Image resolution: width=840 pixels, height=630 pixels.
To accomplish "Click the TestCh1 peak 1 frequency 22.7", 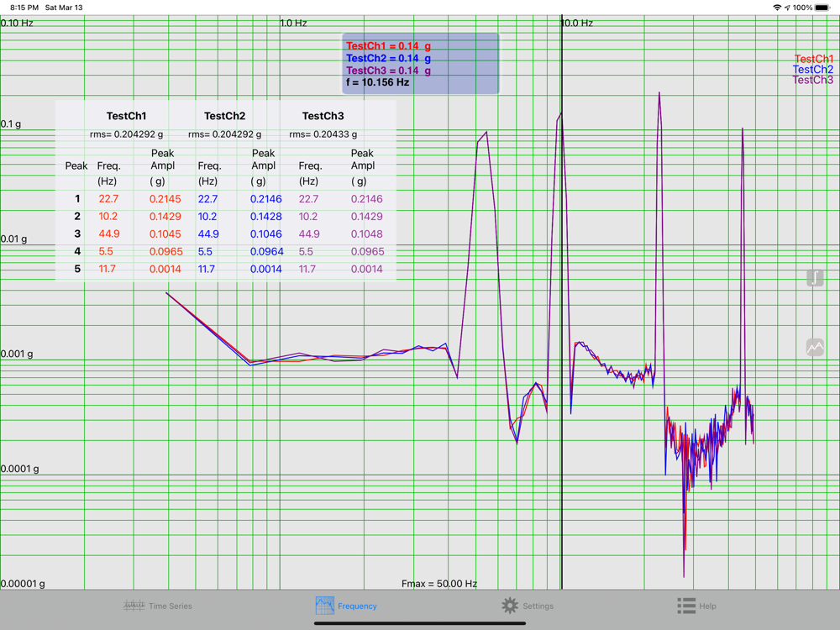I will 108,199.
